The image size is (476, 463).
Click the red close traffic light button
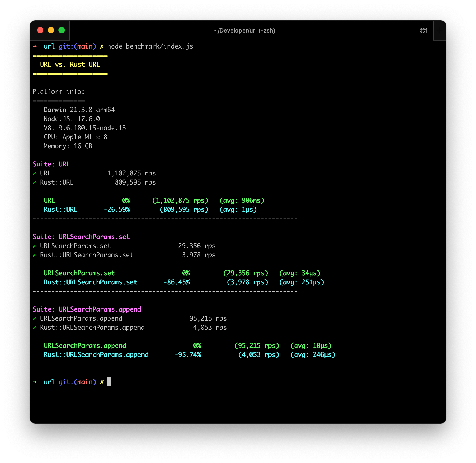point(40,30)
